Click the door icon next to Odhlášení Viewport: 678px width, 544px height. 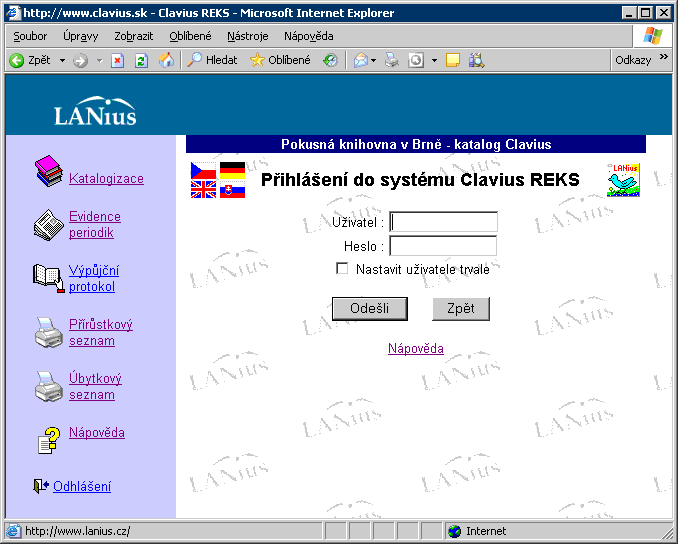(x=41, y=486)
